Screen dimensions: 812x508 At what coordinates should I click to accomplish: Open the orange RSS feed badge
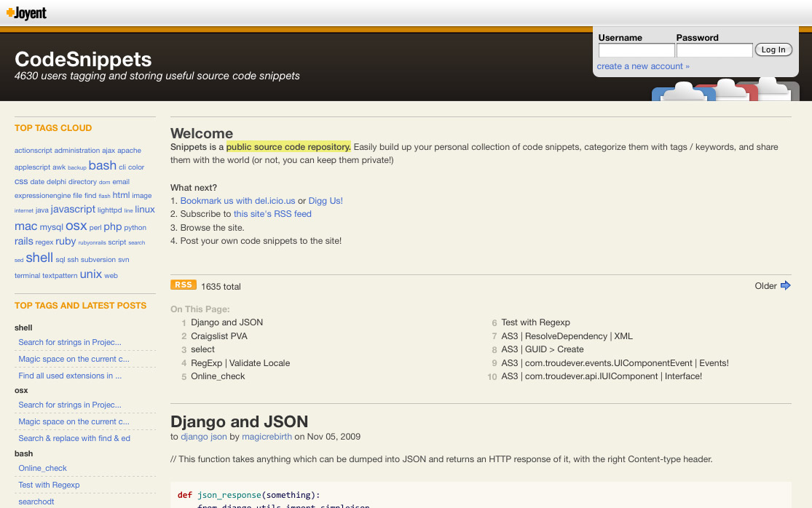point(184,285)
